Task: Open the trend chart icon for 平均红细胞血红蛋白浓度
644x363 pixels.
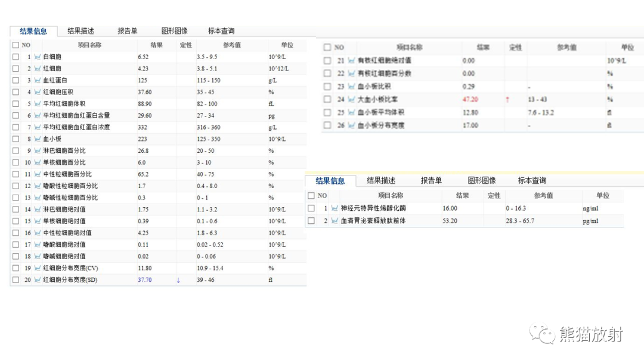Action: 38,127
